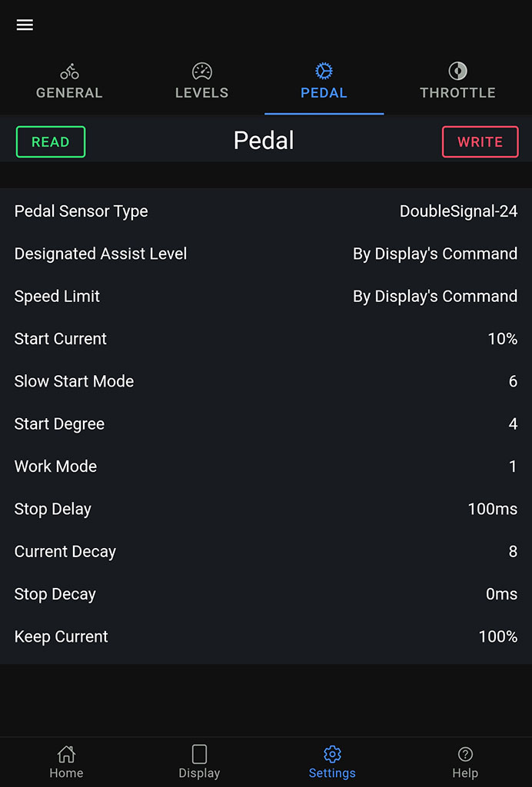Open the Display screen icon

[x=199, y=754]
